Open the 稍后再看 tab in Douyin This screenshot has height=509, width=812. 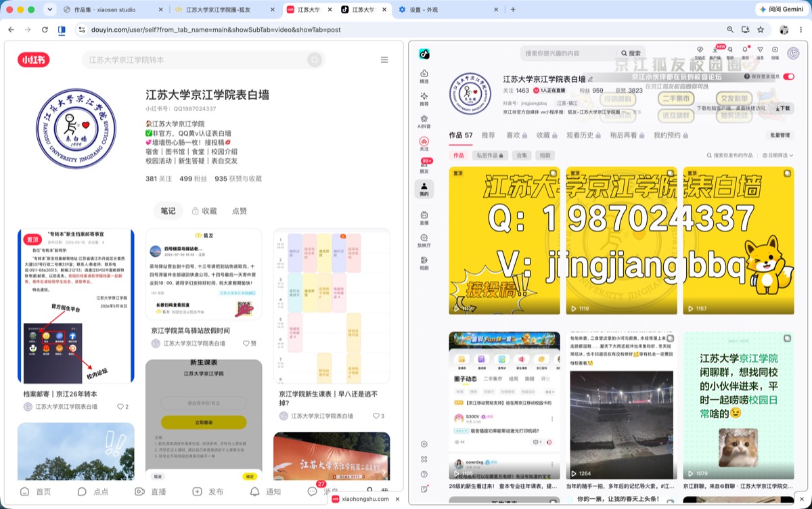click(627, 135)
